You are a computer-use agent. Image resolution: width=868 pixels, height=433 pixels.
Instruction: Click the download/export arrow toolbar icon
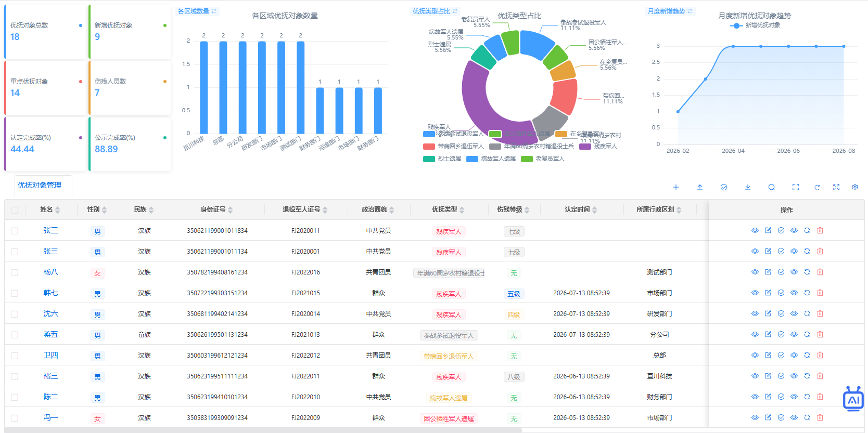pos(748,187)
